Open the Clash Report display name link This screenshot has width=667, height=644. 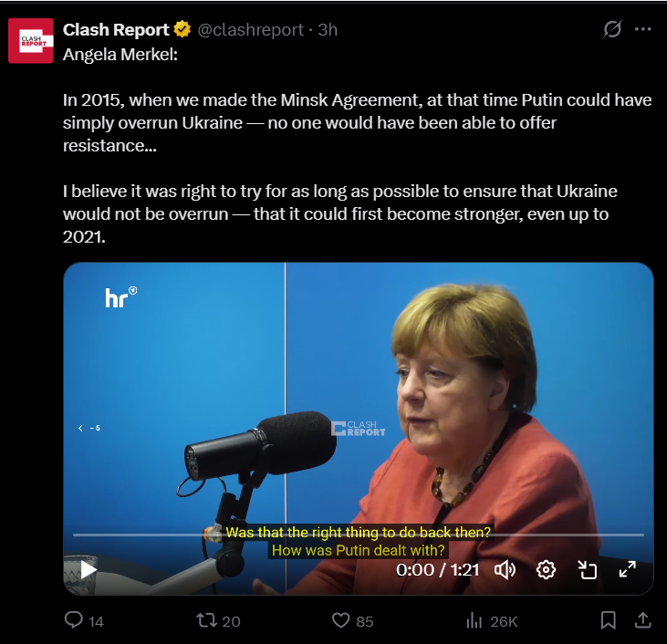point(116,30)
